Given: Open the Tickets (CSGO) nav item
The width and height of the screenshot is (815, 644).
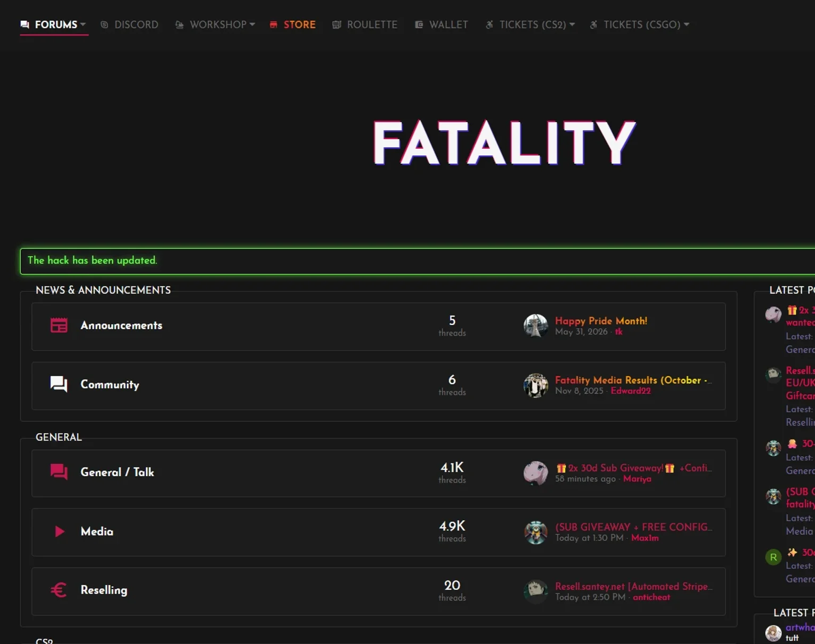Looking at the screenshot, I should (640, 24).
